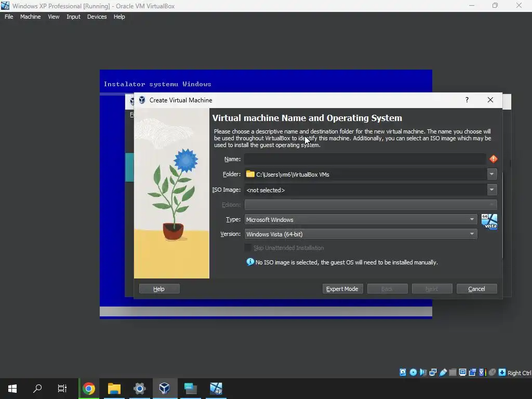
Task: Expand the ISO Image dropdown
Action: pyautogui.click(x=491, y=190)
